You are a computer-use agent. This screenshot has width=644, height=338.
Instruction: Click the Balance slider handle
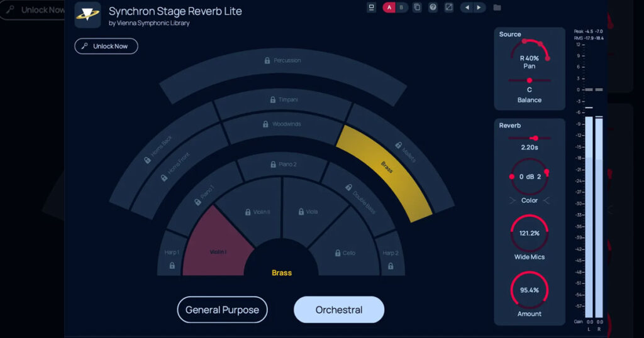(530, 80)
